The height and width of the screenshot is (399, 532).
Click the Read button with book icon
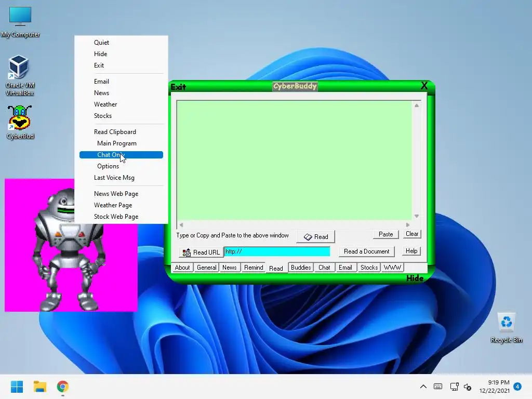tap(315, 237)
